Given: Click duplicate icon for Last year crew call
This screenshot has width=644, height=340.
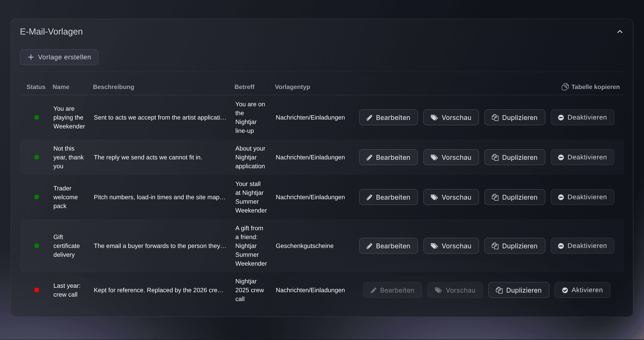Looking at the screenshot, I should click(499, 290).
